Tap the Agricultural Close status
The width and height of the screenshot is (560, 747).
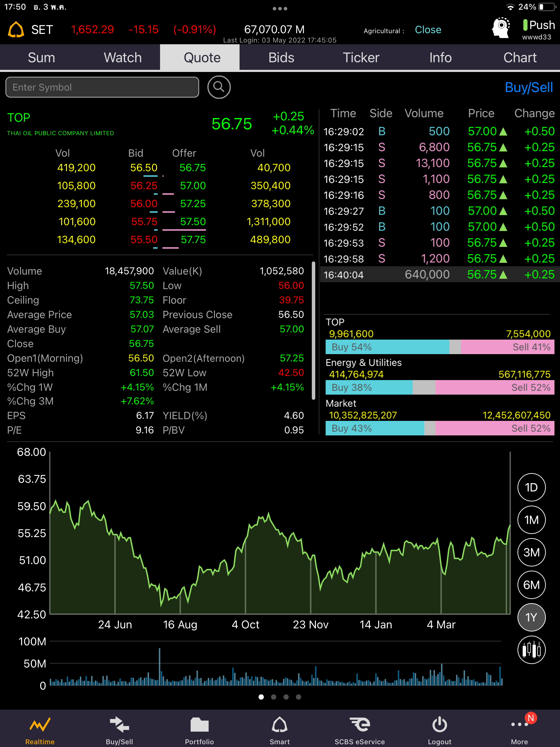pyautogui.click(x=428, y=30)
